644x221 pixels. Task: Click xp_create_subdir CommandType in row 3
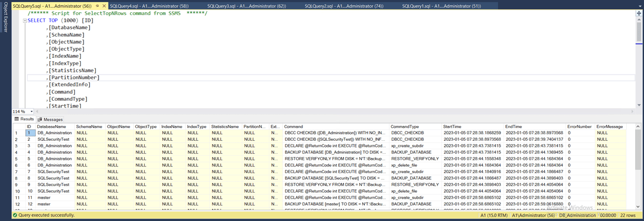[x=415, y=145]
